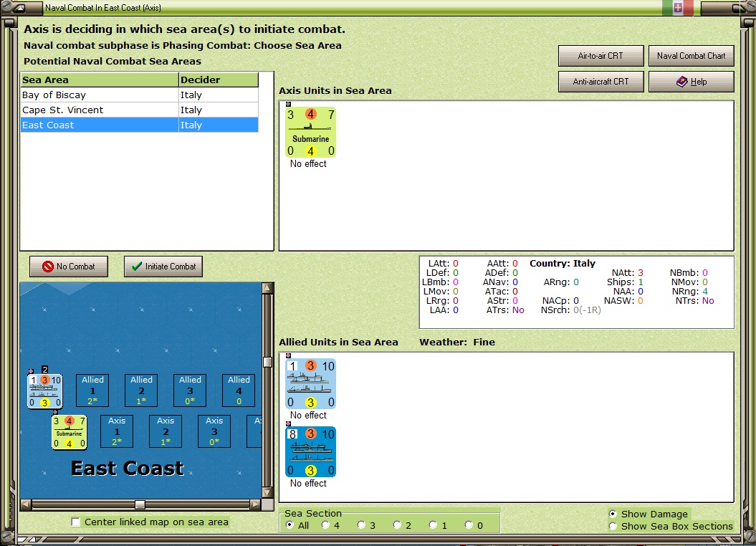The image size is (756, 546).
Task: Open Help with the book icon button
Action: click(692, 82)
